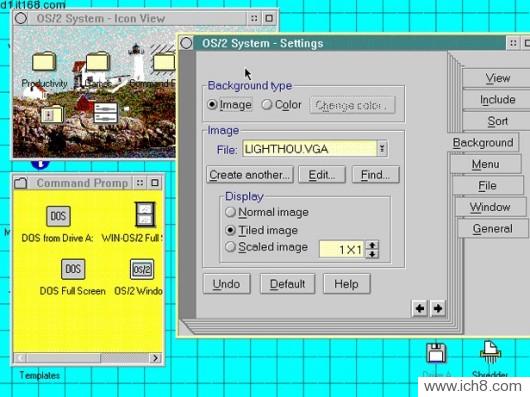Go to next notebook page arrow

[438, 308]
